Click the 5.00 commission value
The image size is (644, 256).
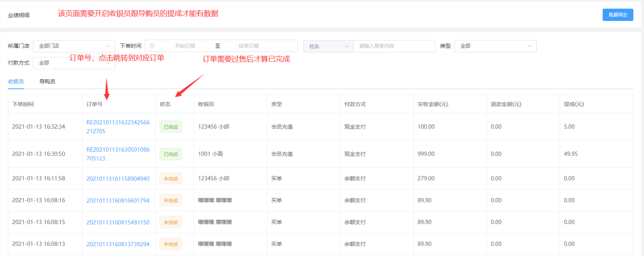(x=569, y=127)
